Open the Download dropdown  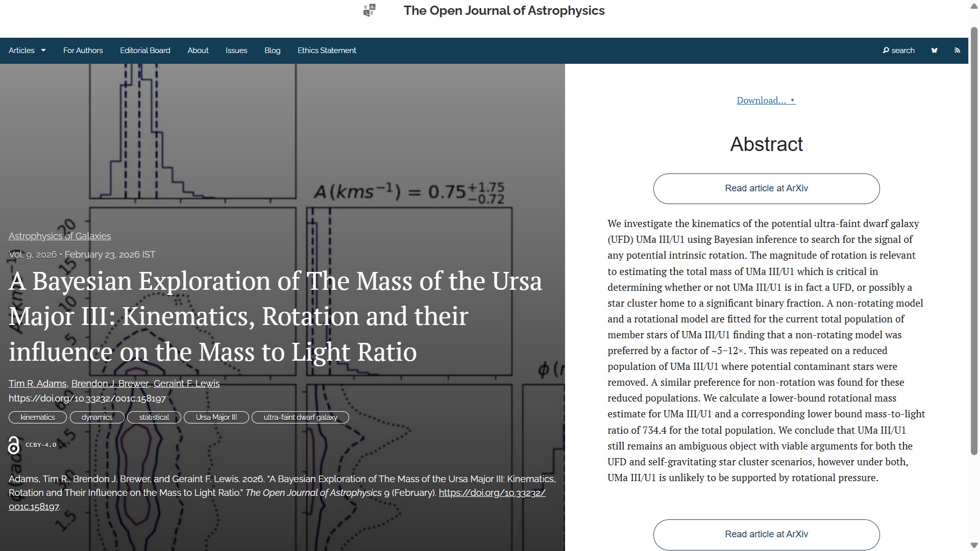click(x=766, y=101)
